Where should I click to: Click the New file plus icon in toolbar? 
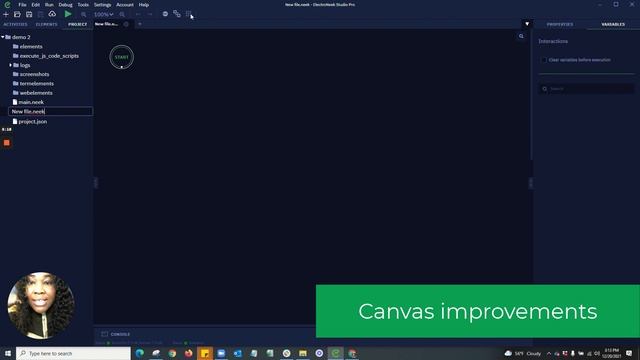(x=6, y=14)
